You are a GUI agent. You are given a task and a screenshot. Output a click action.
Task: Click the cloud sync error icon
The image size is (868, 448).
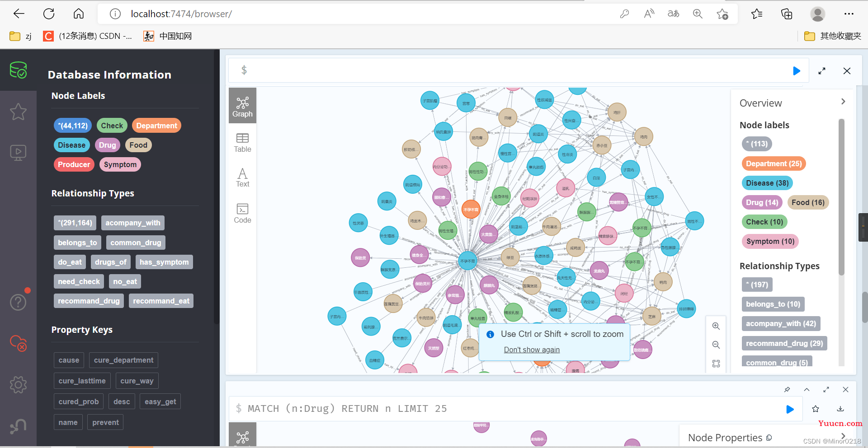coord(18,343)
